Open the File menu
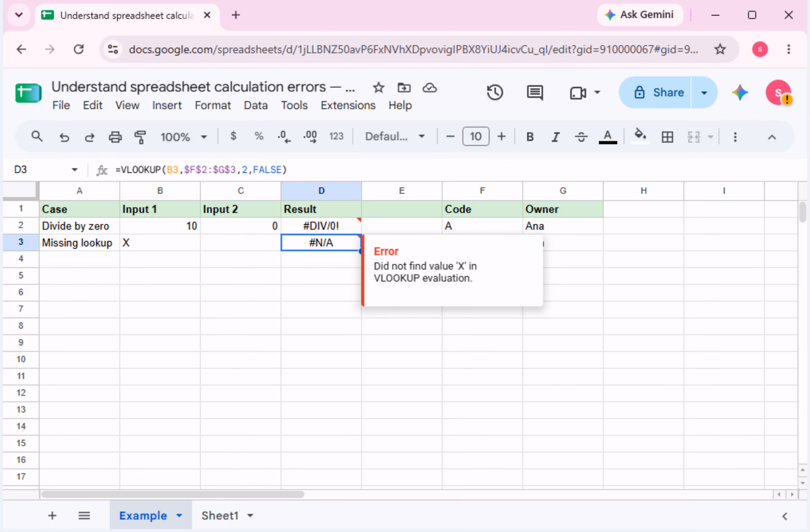Screen dimensions: 810x532 pyautogui.click(x=61, y=105)
